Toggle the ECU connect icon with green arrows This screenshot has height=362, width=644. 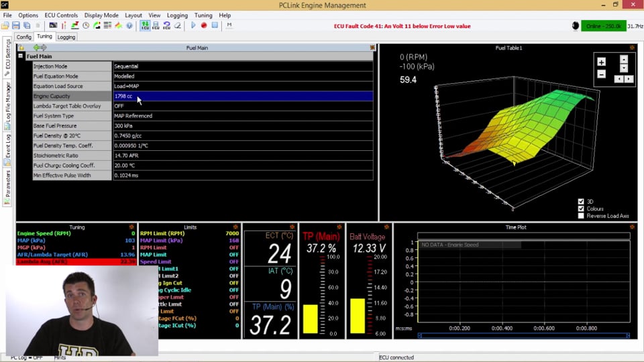click(x=145, y=25)
